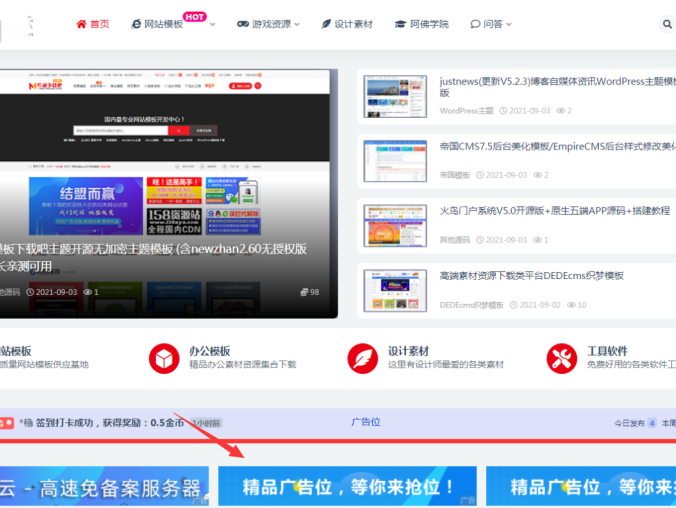
Task: Open the 火鸟门户系统 post thumbnail
Action: 395,226
